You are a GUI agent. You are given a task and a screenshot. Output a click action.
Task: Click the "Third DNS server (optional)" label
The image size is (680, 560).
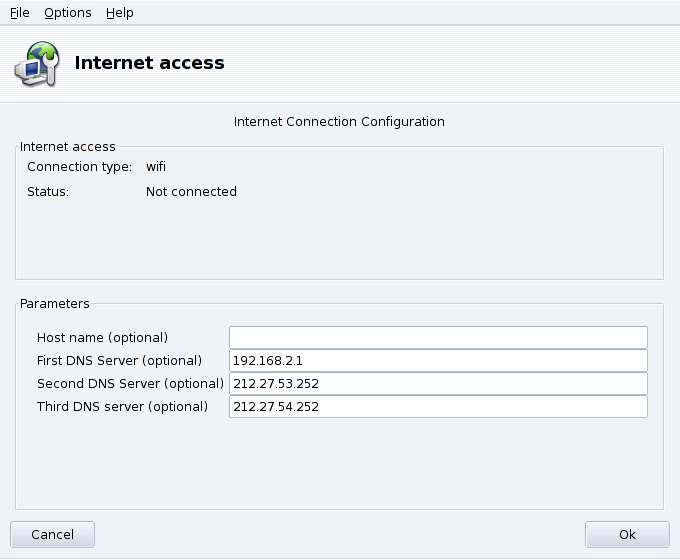coord(122,406)
